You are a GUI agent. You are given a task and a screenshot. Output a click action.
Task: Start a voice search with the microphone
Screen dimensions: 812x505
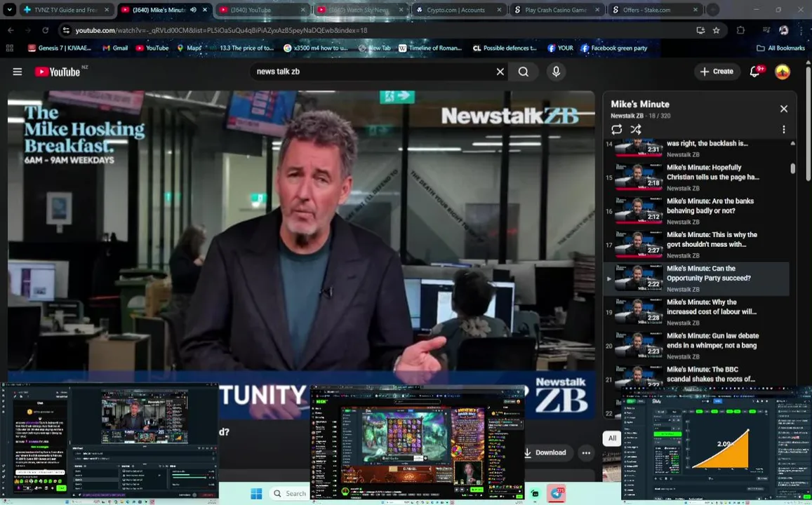point(556,72)
